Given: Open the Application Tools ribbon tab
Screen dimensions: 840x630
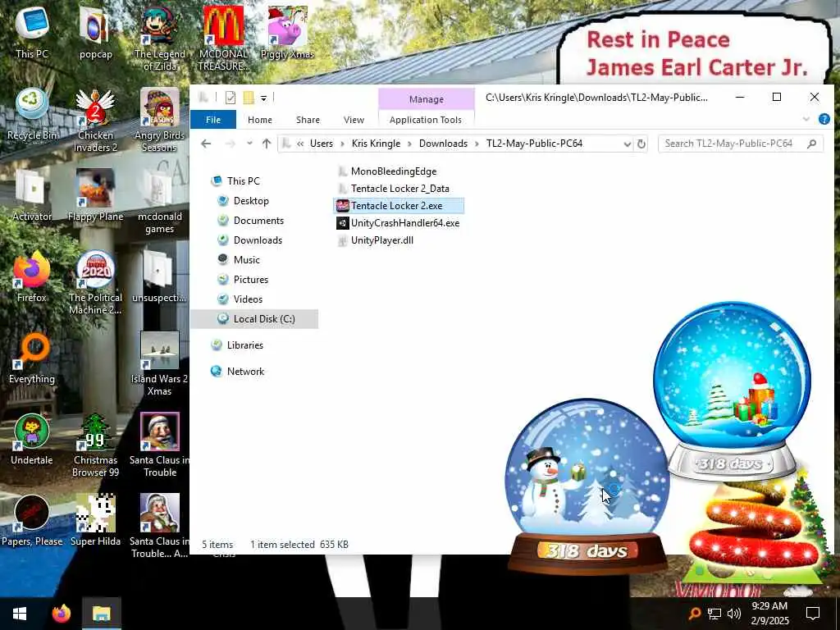Looking at the screenshot, I should (x=426, y=120).
